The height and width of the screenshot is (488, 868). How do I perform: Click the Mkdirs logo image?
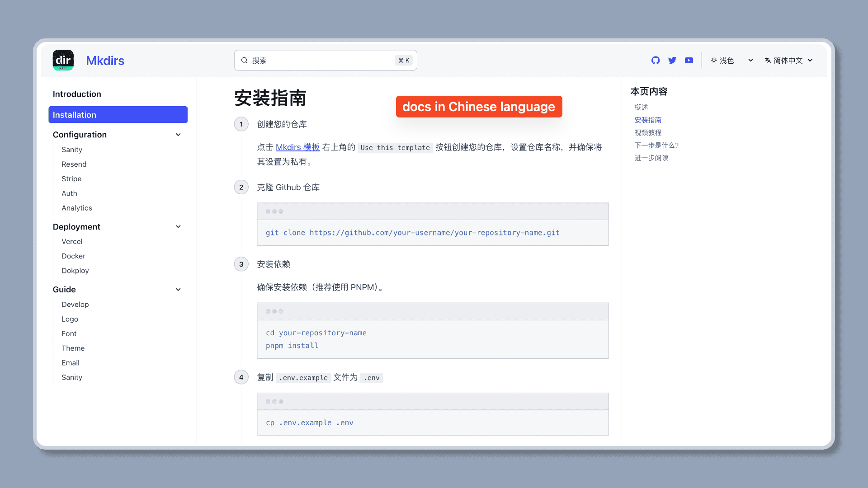click(63, 60)
